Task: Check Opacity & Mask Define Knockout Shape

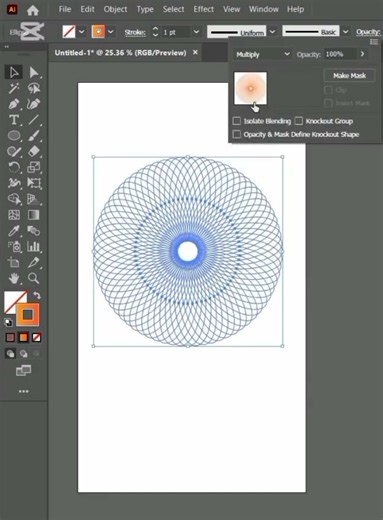Action: [236, 134]
